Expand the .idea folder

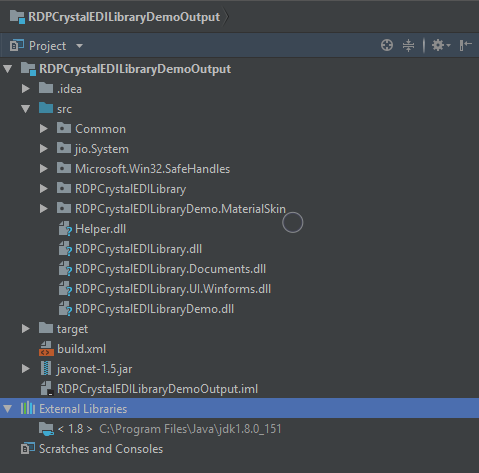(x=25, y=89)
